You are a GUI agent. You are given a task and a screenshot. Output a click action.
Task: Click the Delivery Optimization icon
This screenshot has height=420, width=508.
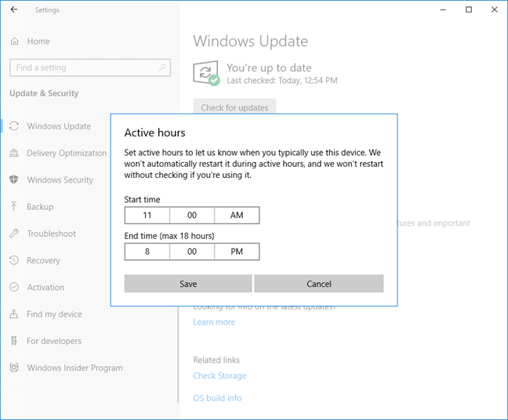[x=14, y=153]
